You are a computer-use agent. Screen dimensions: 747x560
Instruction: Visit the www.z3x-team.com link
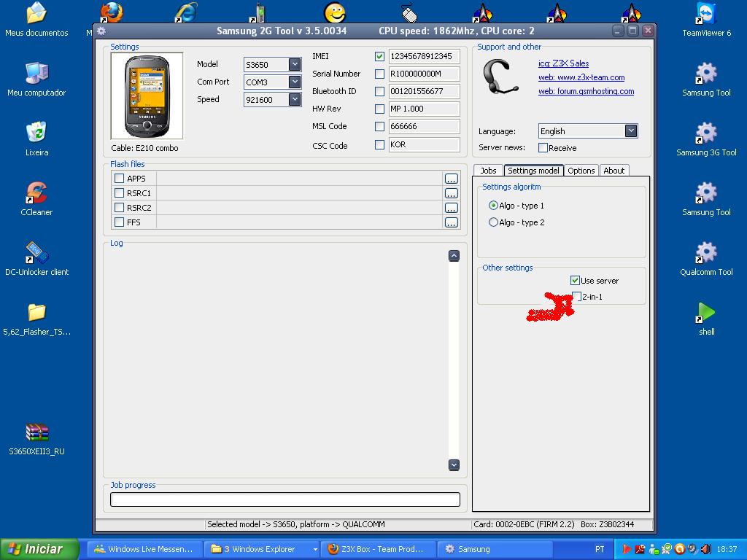(581, 77)
